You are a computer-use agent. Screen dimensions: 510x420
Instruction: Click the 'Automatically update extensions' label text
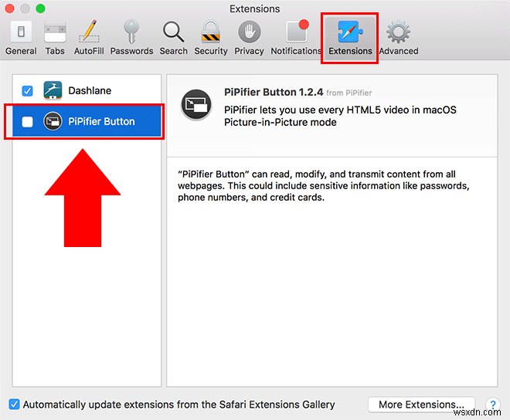coord(179,405)
